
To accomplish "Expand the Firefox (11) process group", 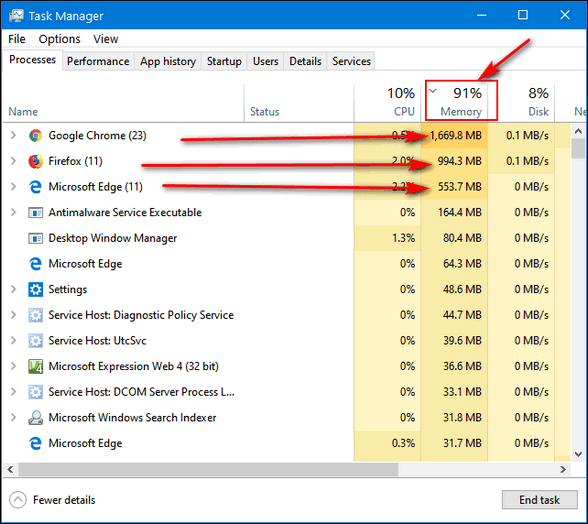I will pyautogui.click(x=14, y=161).
